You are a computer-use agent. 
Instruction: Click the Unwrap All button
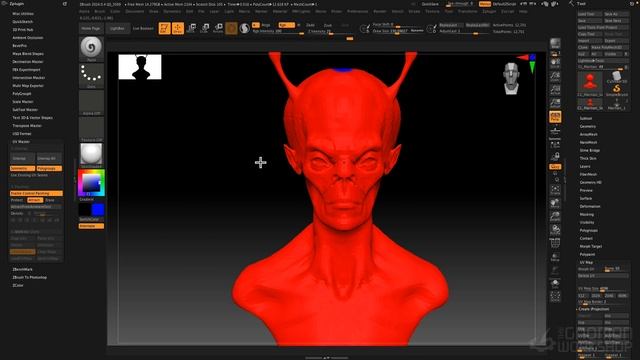pos(49,158)
